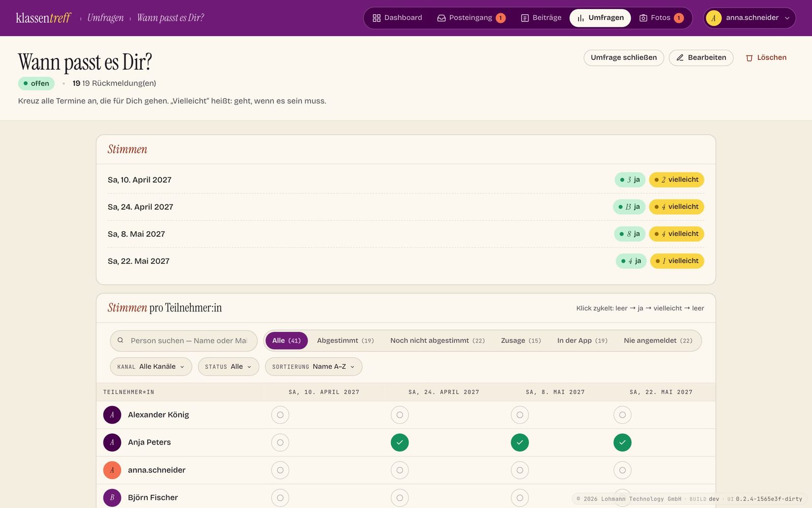Click the Posteingang notification badge
The width and height of the screenshot is (812, 508).
(500, 18)
